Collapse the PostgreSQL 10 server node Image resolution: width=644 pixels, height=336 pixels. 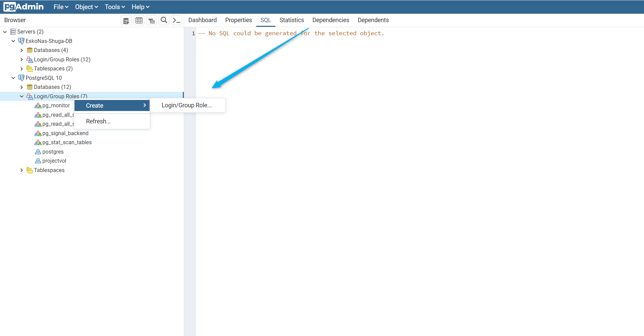[13, 78]
